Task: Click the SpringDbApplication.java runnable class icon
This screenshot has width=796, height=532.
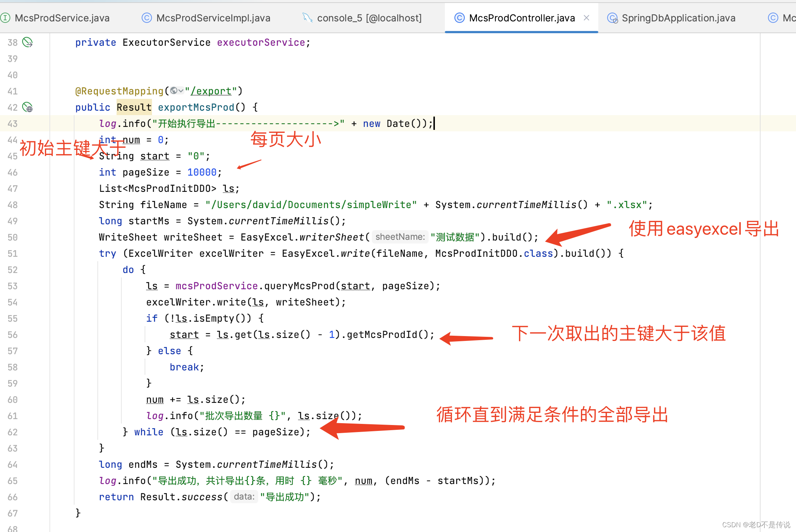Action: pyautogui.click(x=612, y=18)
